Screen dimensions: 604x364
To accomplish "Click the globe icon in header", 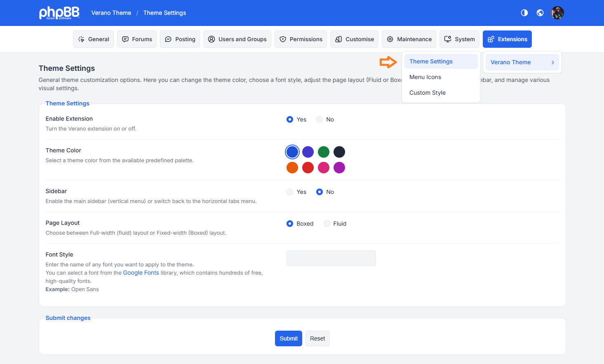I will (540, 13).
